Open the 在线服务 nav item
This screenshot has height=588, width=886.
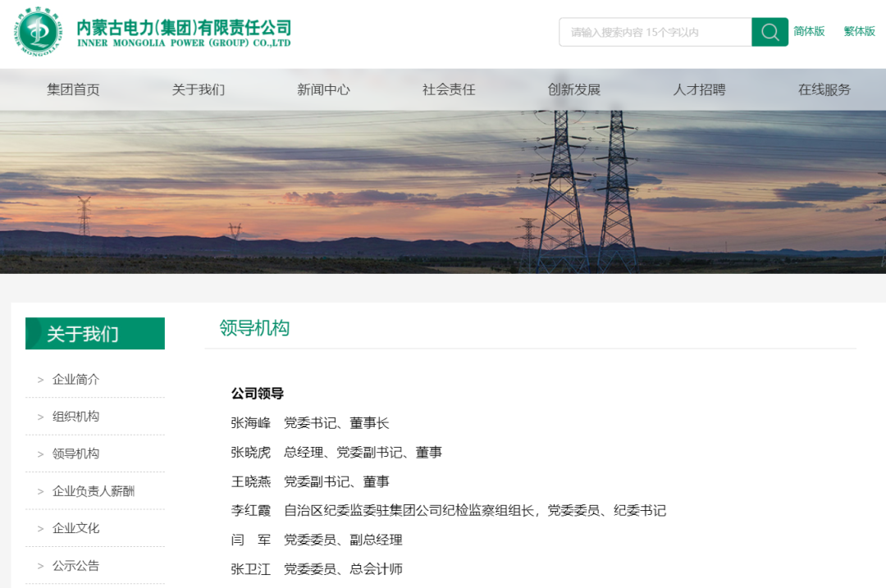pyautogui.click(x=824, y=90)
